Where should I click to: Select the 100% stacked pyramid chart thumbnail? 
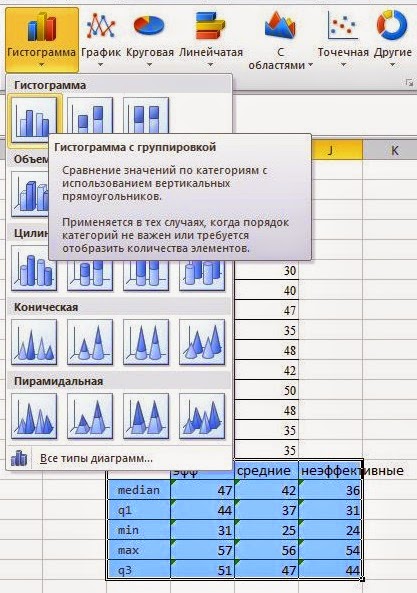[146, 416]
